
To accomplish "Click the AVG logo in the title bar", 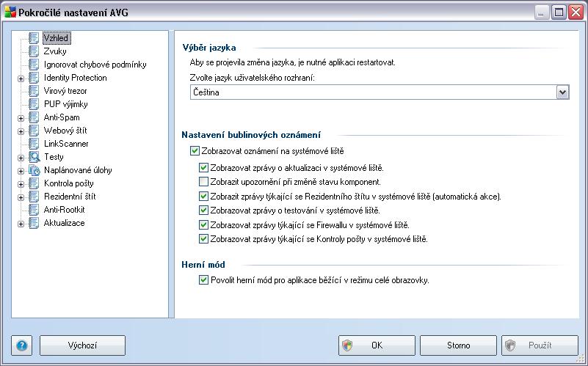I will tap(10, 12).
